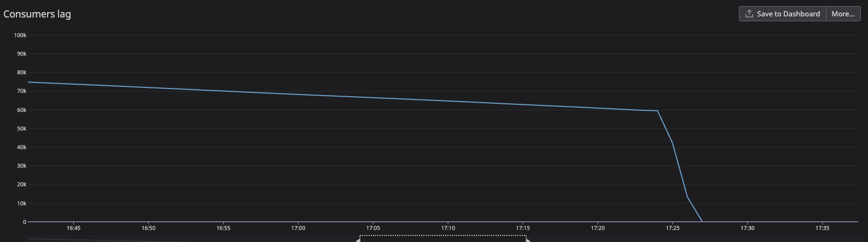Click the 17:00 label on time axis
868x242 pixels.
pos(298,228)
